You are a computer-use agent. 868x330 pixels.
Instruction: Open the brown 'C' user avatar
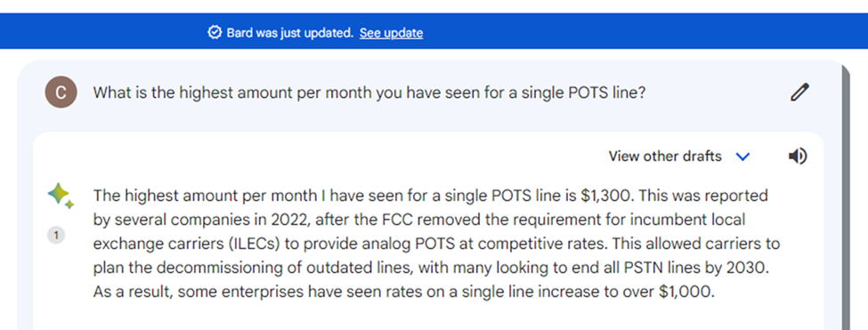click(61, 93)
